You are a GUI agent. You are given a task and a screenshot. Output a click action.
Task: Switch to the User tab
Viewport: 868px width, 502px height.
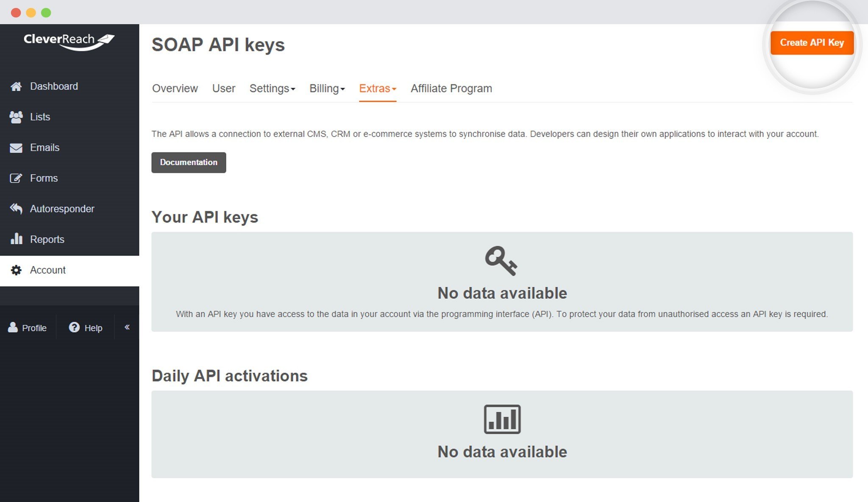click(x=223, y=89)
